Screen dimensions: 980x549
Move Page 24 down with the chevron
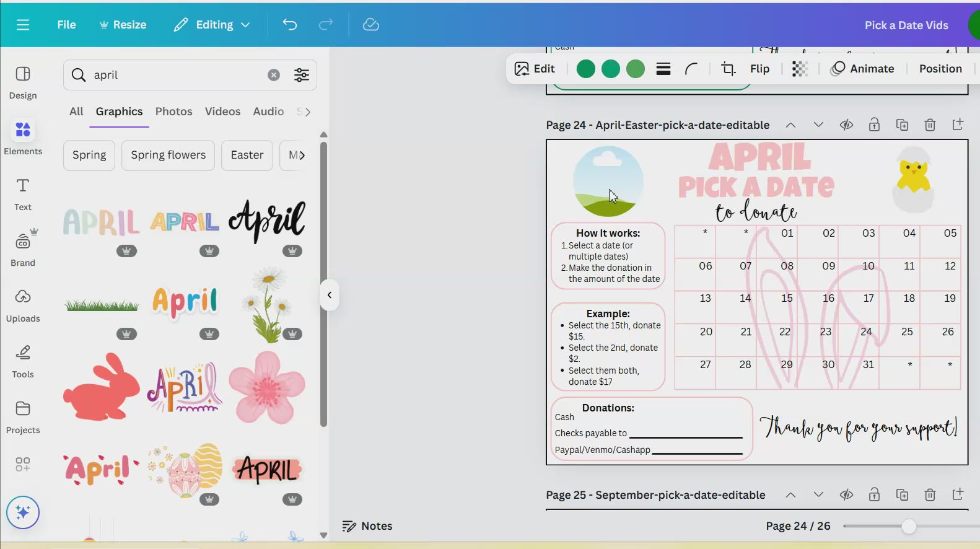818,125
